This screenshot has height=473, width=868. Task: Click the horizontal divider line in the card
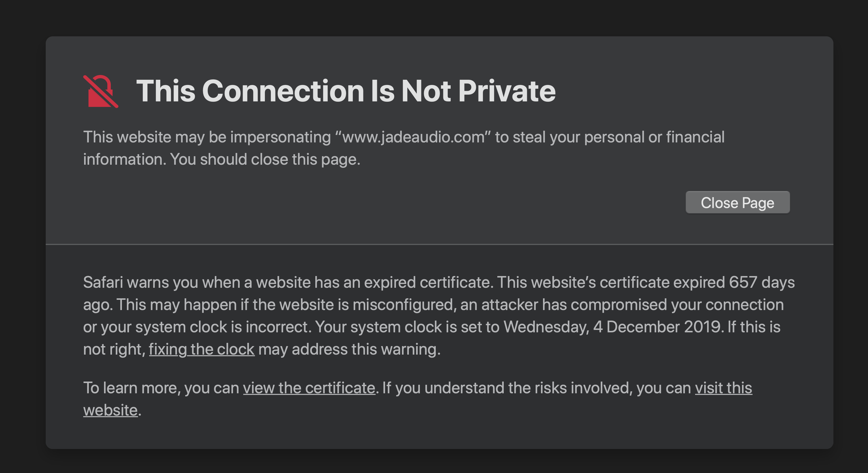[x=439, y=244]
